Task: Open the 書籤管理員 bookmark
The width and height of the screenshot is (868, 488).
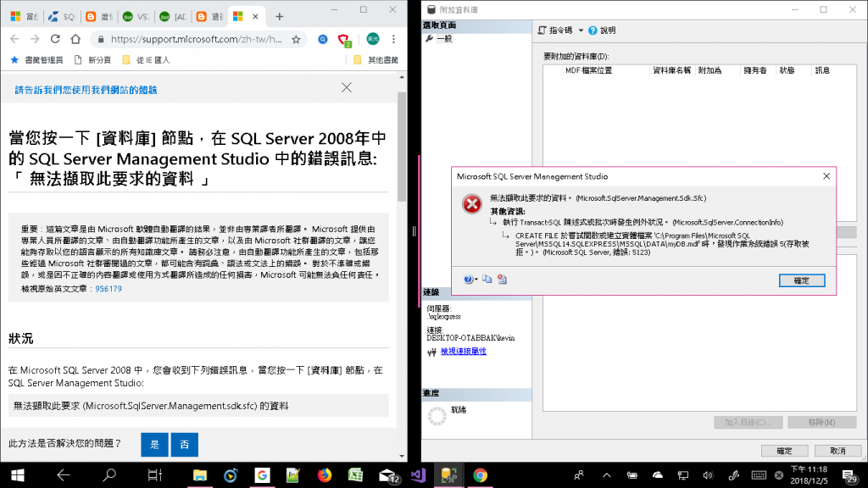Action: coord(36,60)
